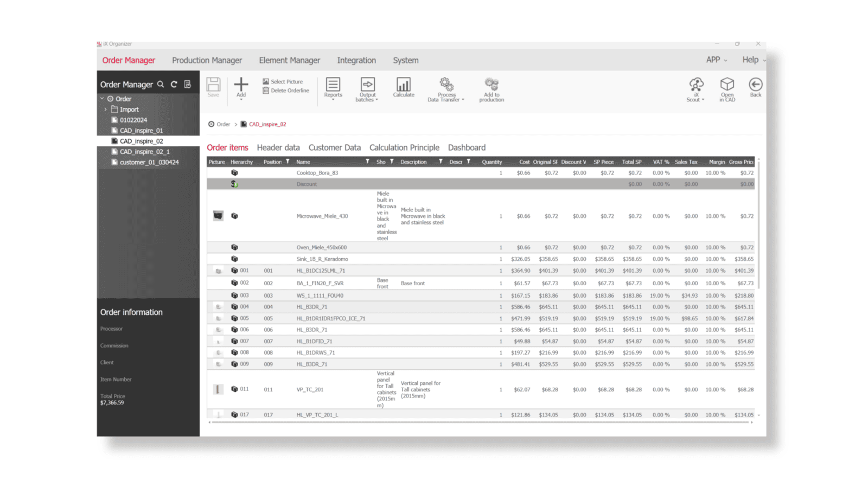Image resolution: width=868 pixels, height=488 pixels.
Task: Switch to Customer Data tab
Action: click(335, 147)
